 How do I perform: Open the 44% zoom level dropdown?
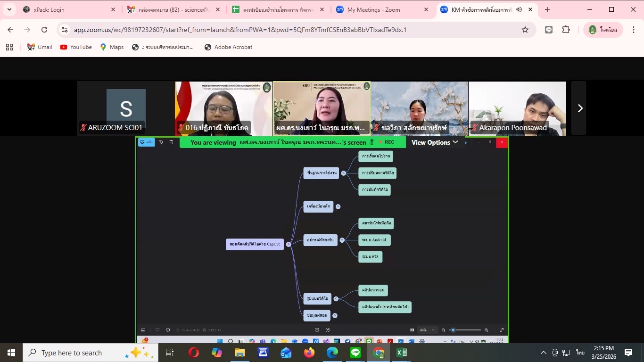pyautogui.click(x=427, y=330)
